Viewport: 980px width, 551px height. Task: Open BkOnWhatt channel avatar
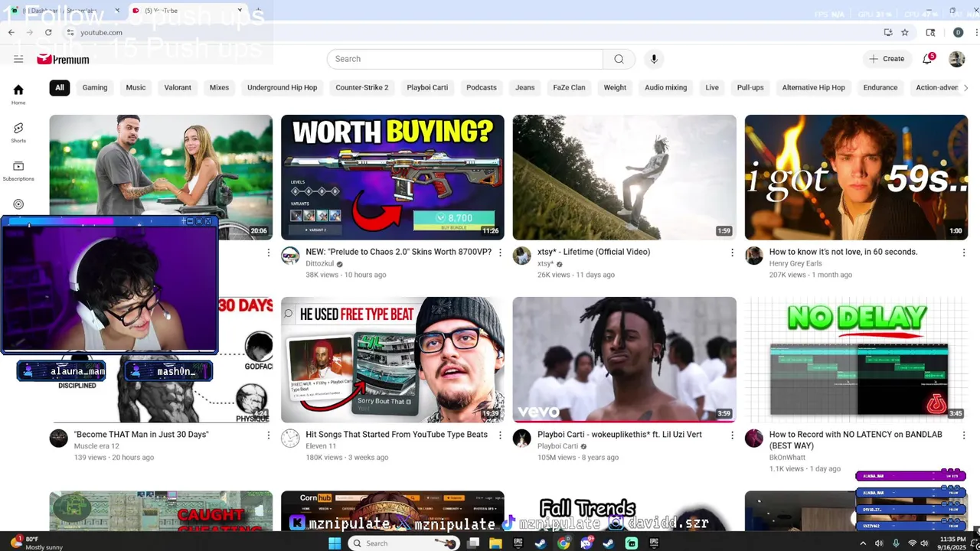(754, 439)
